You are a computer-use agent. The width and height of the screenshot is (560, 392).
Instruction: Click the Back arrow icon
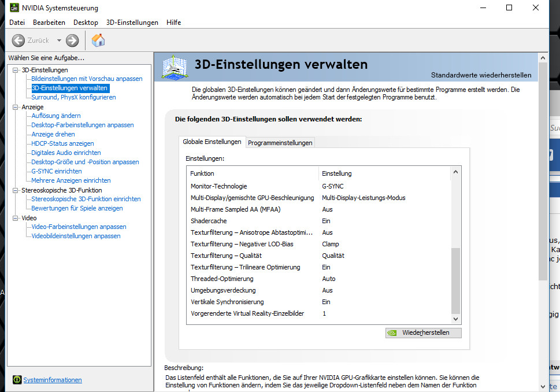pyautogui.click(x=18, y=40)
